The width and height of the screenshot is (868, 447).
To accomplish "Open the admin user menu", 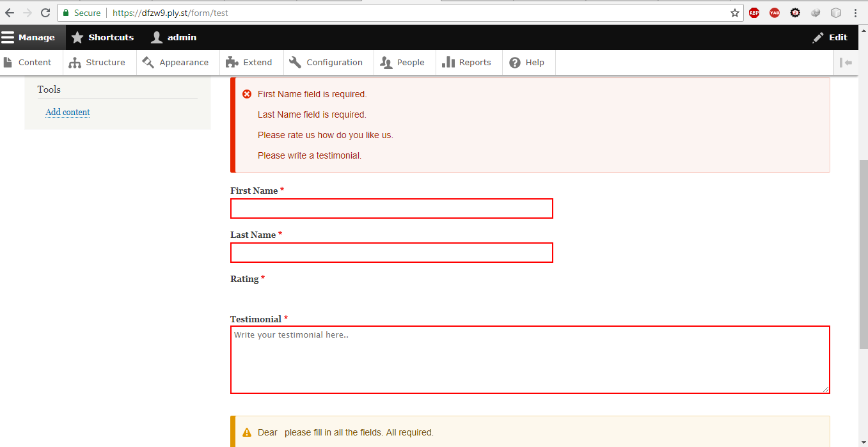I will click(173, 37).
